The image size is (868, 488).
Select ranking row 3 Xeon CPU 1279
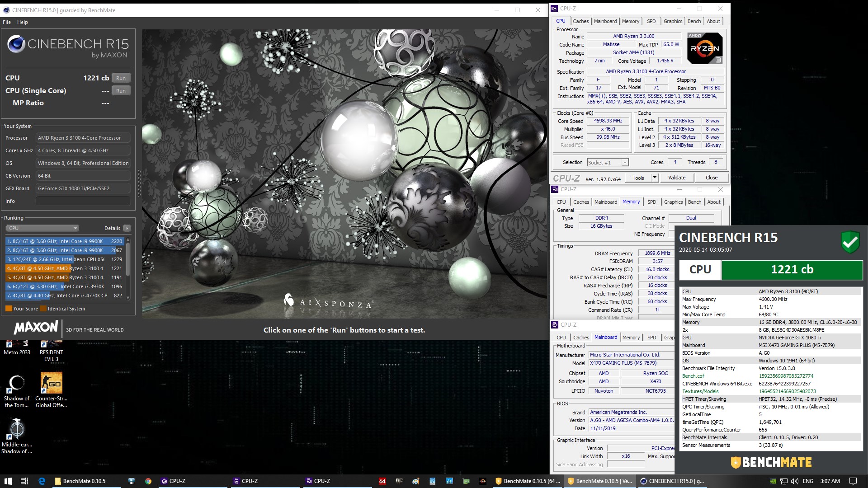click(x=65, y=259)
